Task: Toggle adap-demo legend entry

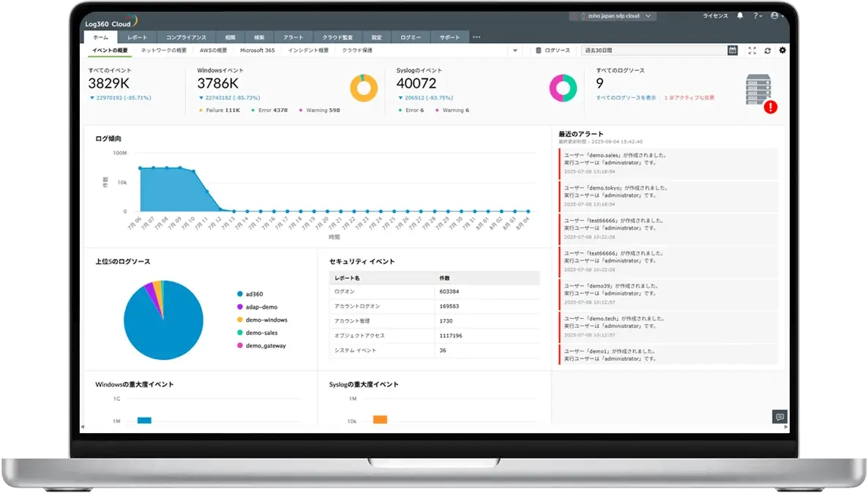Action: point(257,307)
